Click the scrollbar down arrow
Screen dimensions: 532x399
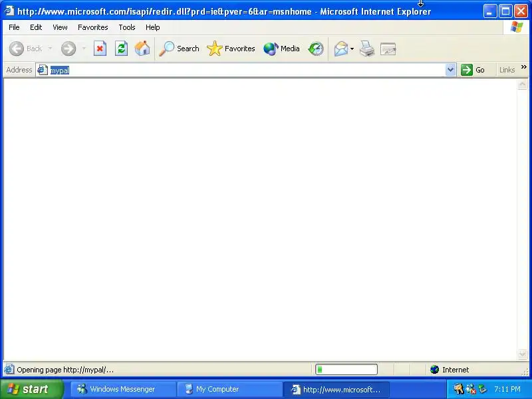(523, 354)
